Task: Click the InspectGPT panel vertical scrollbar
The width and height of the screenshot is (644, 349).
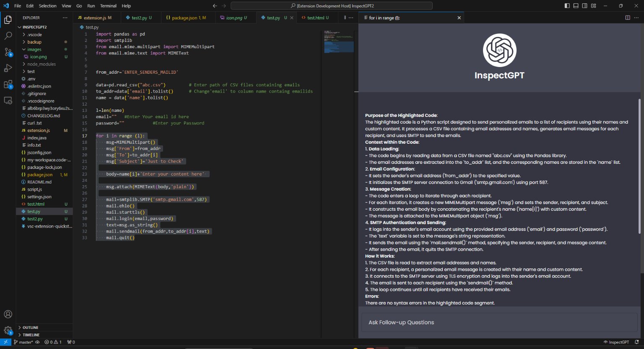Action: point(639,166)
